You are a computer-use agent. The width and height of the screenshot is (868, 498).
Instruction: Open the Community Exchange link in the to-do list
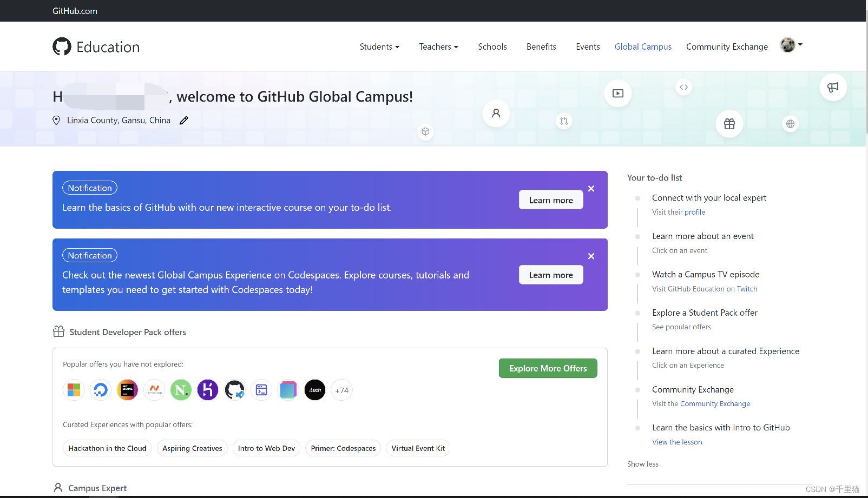point(715,403)
